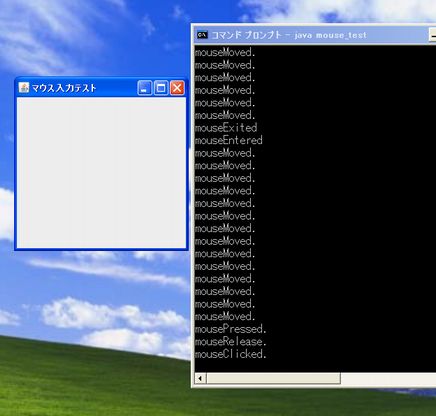Click inside the empty gray Java panel

pyautogui.click(x=101, y=172)
